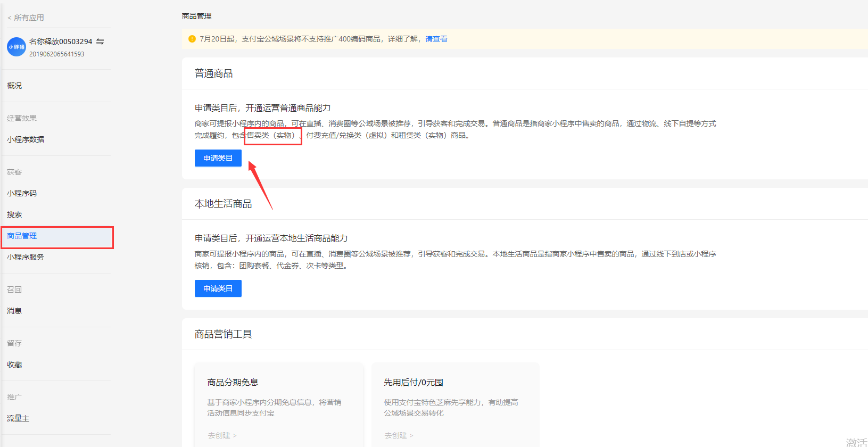868x447 pixels.
Task: Open 消息 in the sidebar
Action: click(x=14, y=311)
